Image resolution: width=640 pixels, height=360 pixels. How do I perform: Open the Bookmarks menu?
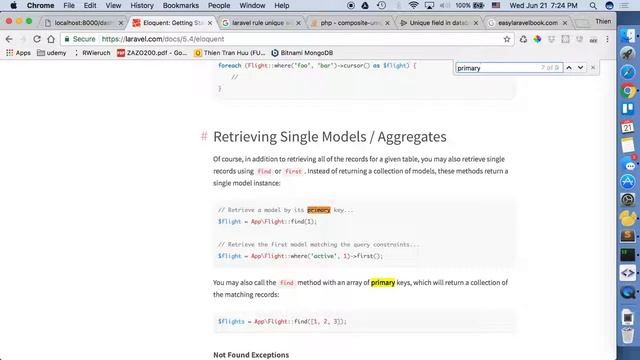pyautogui.click(x=180, y=5)
